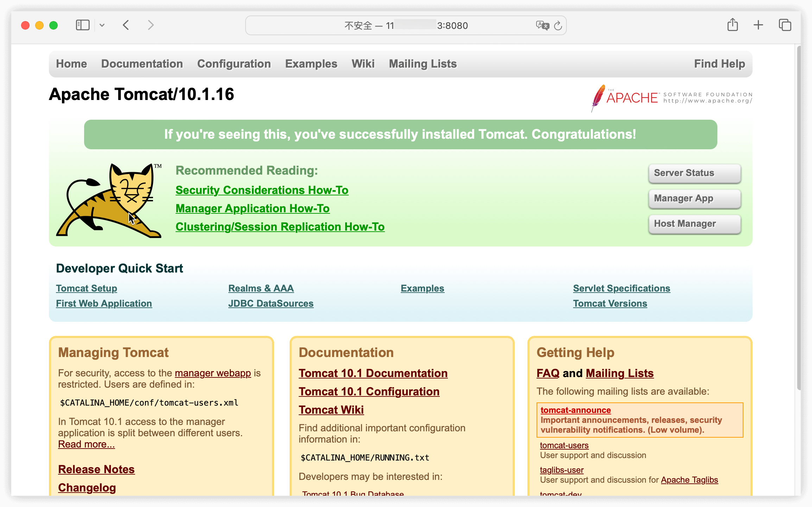The width and height of the screenshot is (812, 507).
Task: Click the Apache Tomcat/10.1.16 heading
Action: pyautogui.click(x=141, y=94)
